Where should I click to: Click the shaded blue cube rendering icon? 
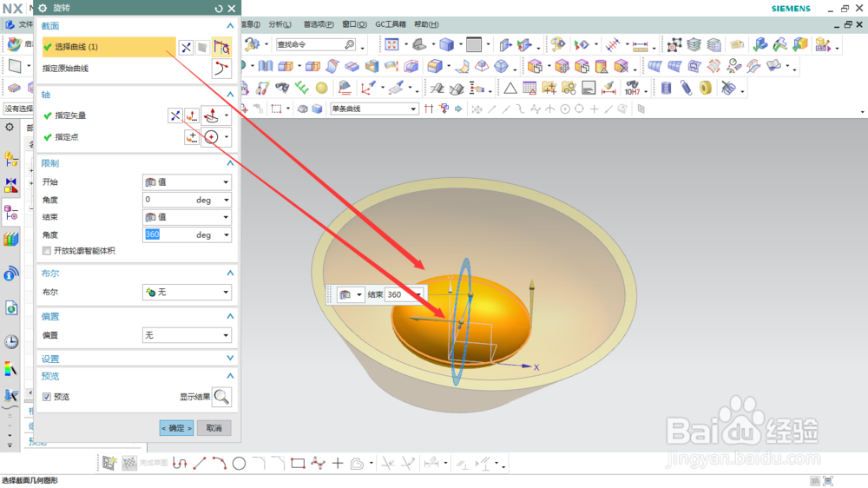pos(446,44)
